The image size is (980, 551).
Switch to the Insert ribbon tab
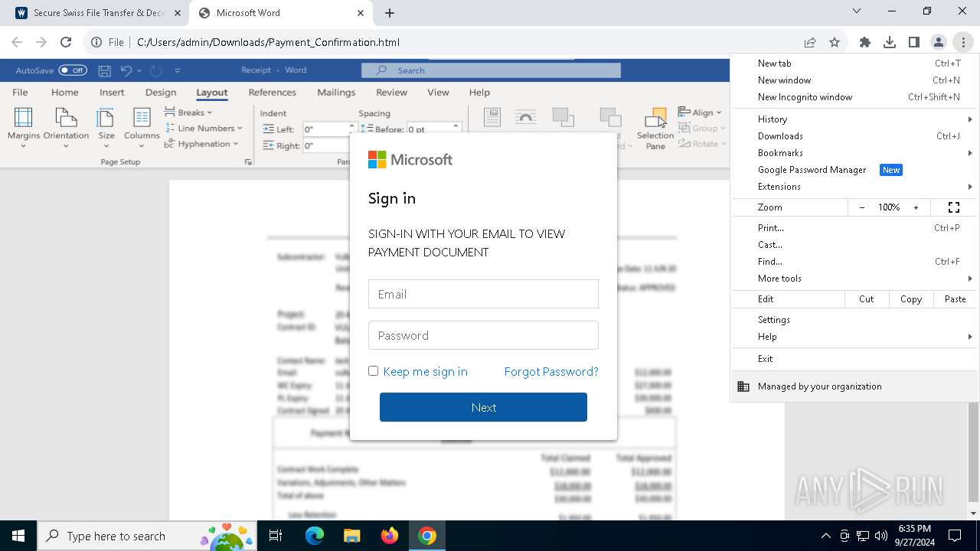[x=112, y=92]
